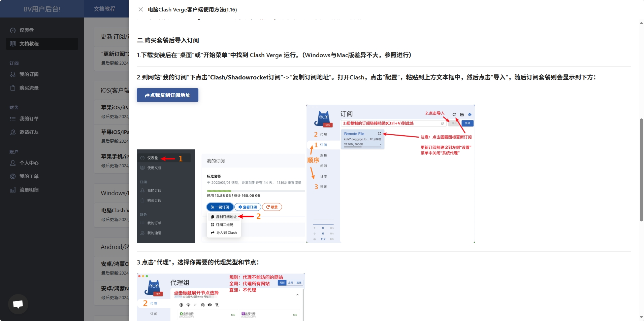Open 我的订单 list icon
This screenshot has width=644, height=321.
[13, 119]
